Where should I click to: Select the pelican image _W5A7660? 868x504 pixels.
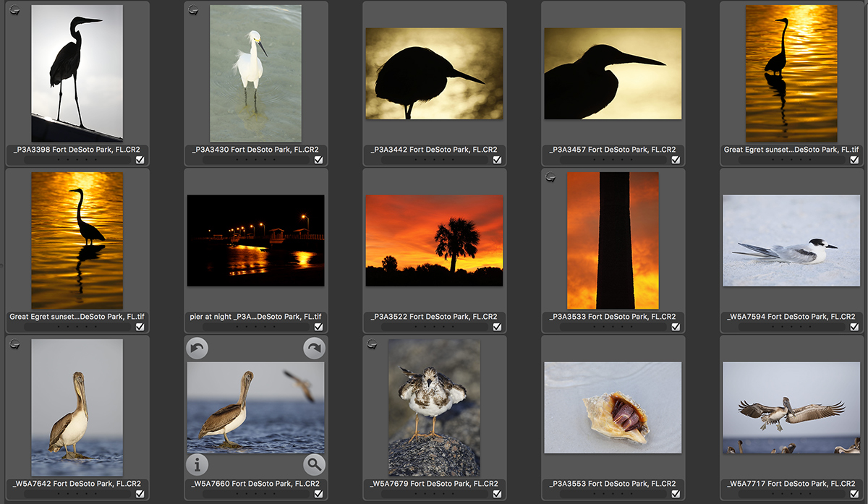[x=255, y=407]
